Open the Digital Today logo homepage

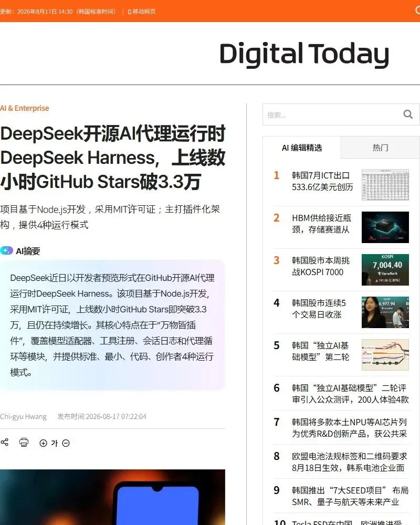[x=304, y=55]
